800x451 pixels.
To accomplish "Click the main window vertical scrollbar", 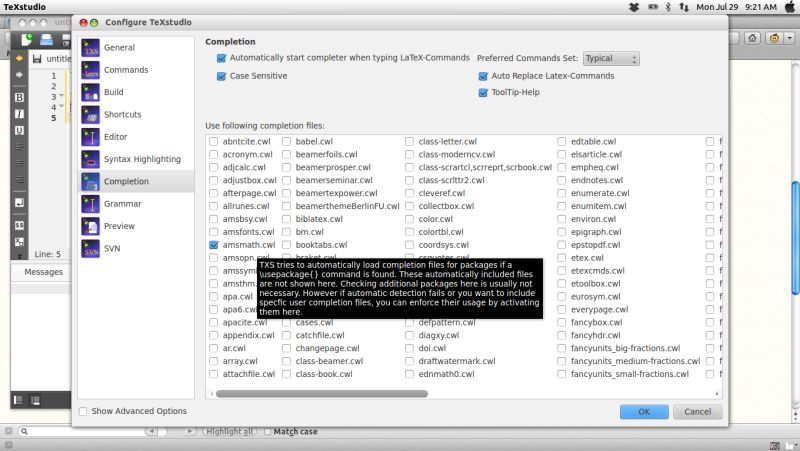I will [795, 238].
